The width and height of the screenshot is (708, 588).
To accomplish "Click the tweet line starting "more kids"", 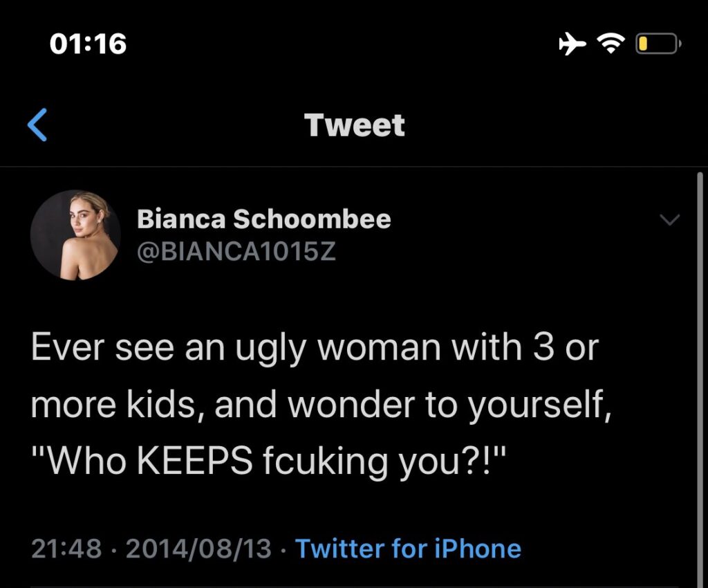I will coord(322,405).
